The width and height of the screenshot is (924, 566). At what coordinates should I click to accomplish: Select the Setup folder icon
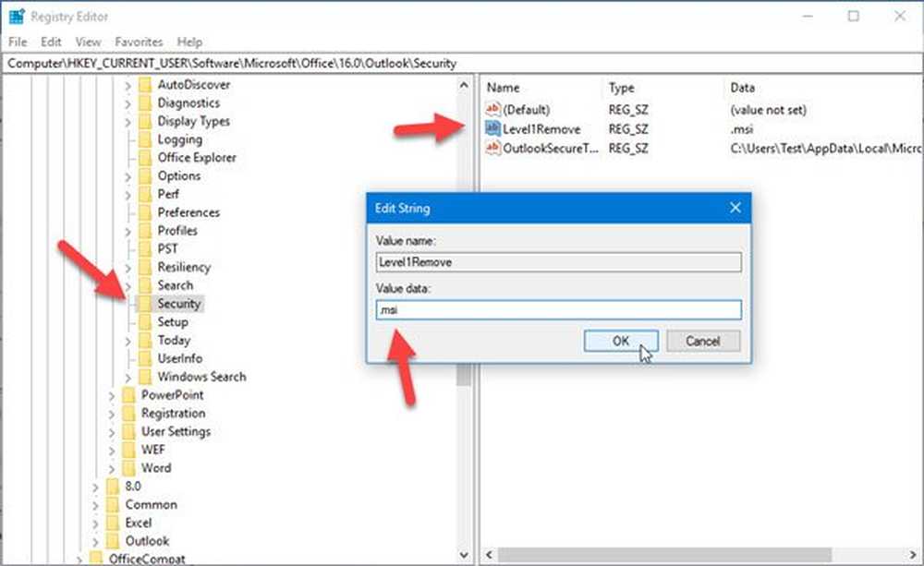(x=145, y=322)
